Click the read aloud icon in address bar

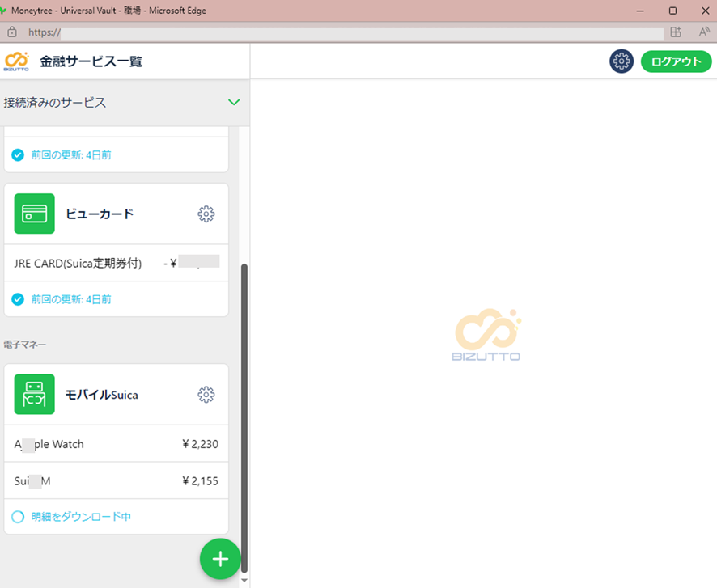click(704, 32)
